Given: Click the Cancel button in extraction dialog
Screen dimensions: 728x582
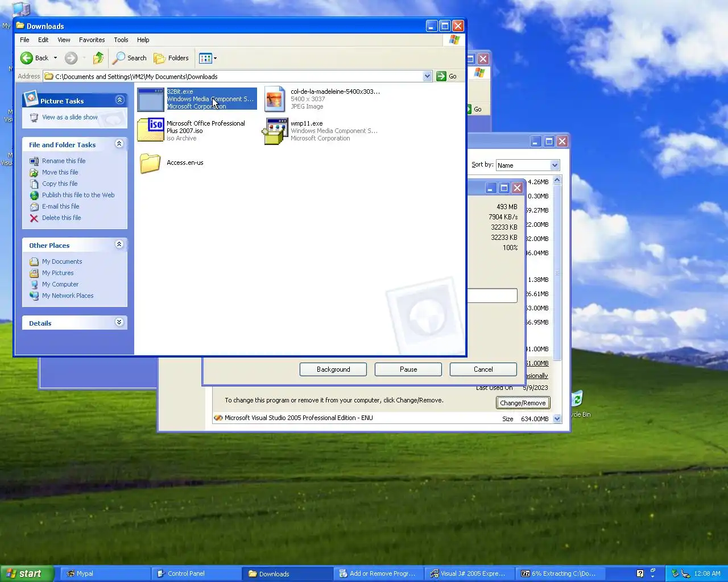Looking at the screenshot, I should (x=483, y=369).
